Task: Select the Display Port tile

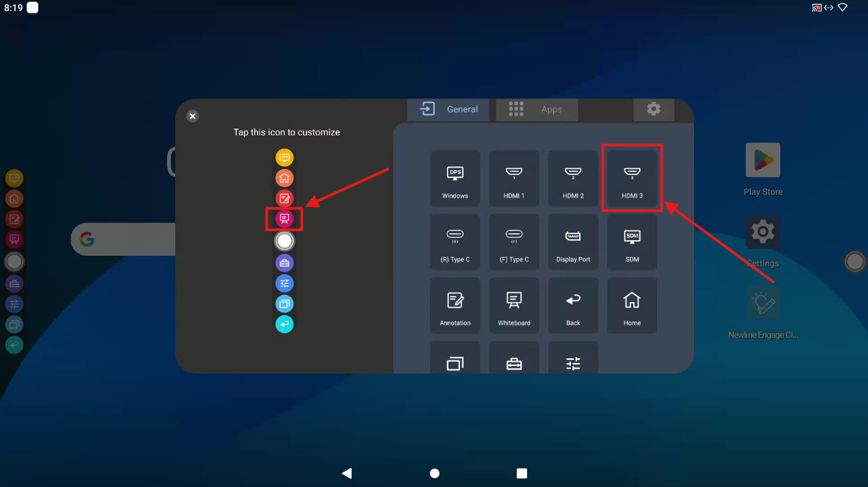Action: (x=573, y=241)
